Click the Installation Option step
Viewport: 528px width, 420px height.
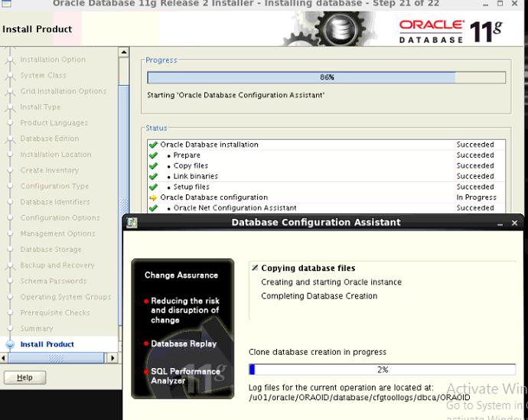tap(53, 60)
